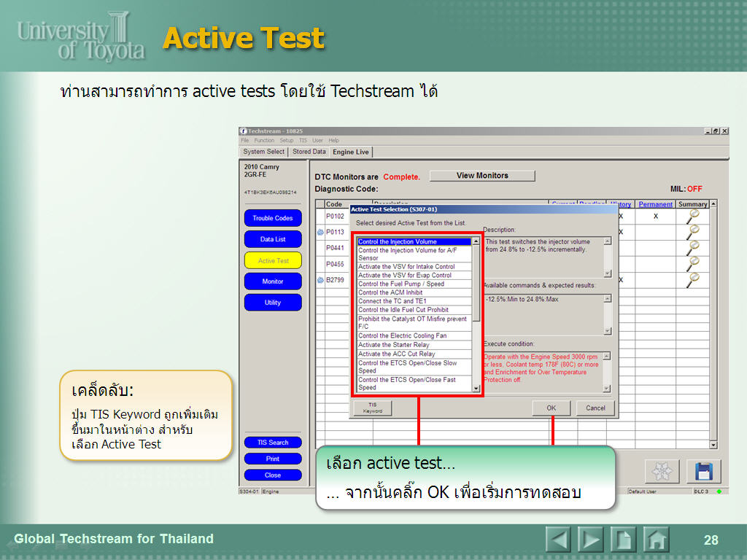Screen dimensions: 747x560
Task: Open the slide page document icon
Action: [x=623, y=540]
